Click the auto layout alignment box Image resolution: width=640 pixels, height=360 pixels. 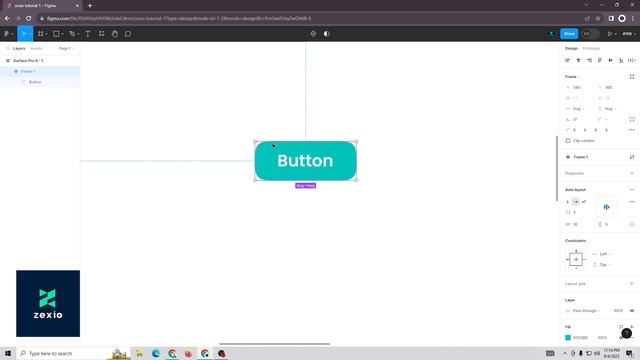[607, 207]
